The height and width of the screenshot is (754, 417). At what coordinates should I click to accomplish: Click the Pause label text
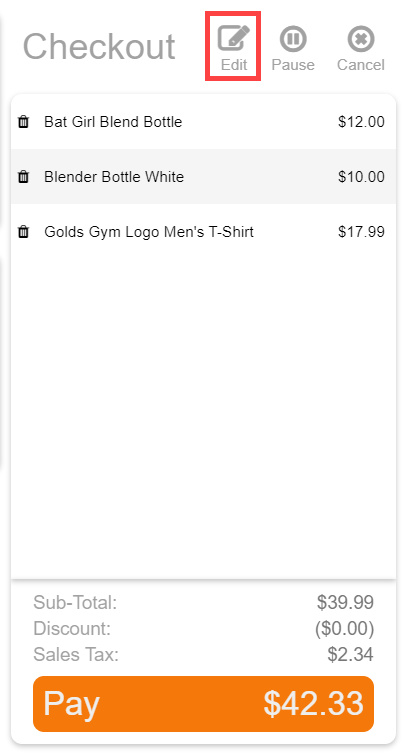(x=293, y=64)
